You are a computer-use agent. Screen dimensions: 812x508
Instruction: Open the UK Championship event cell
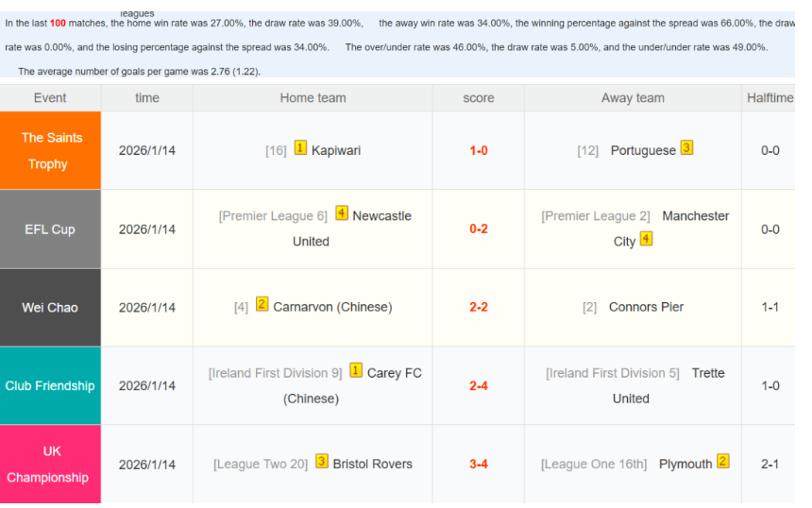point(50,465)
